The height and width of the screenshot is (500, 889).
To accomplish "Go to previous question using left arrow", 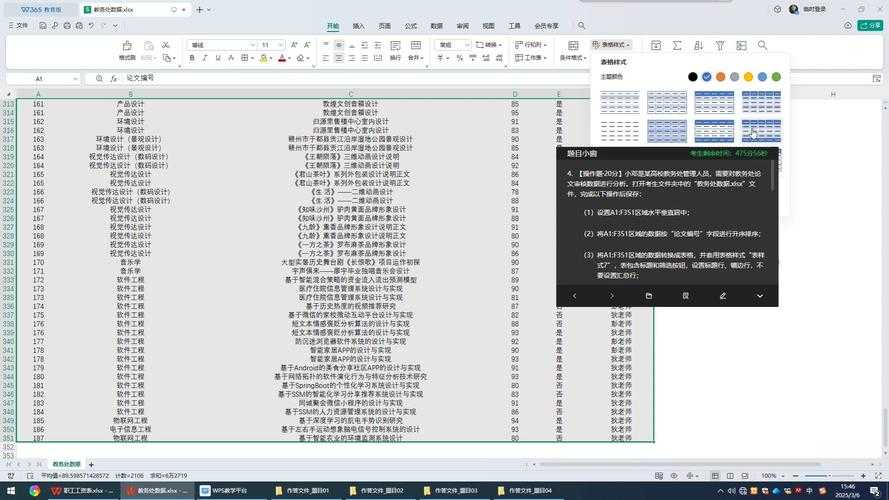I will point(574,296).
